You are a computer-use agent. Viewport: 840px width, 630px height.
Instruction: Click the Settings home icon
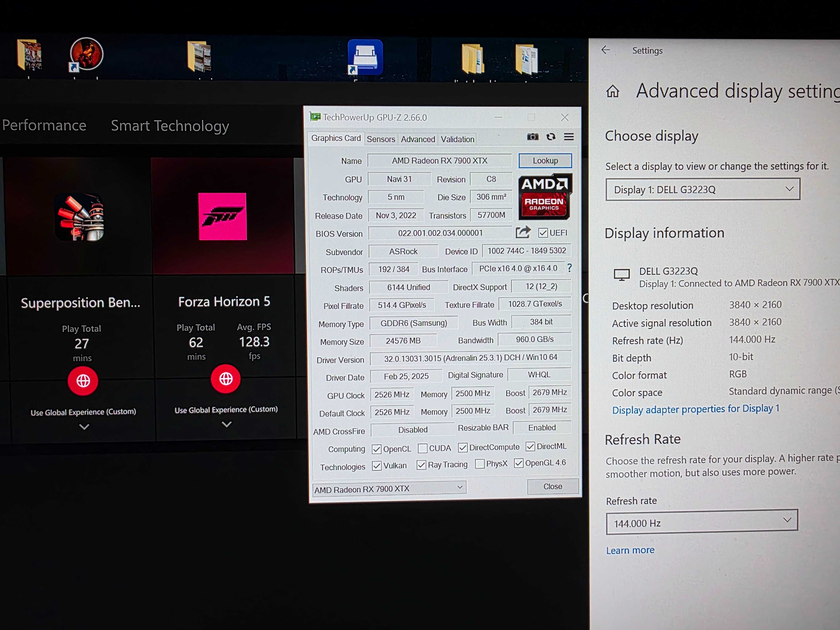click(613, 91)
